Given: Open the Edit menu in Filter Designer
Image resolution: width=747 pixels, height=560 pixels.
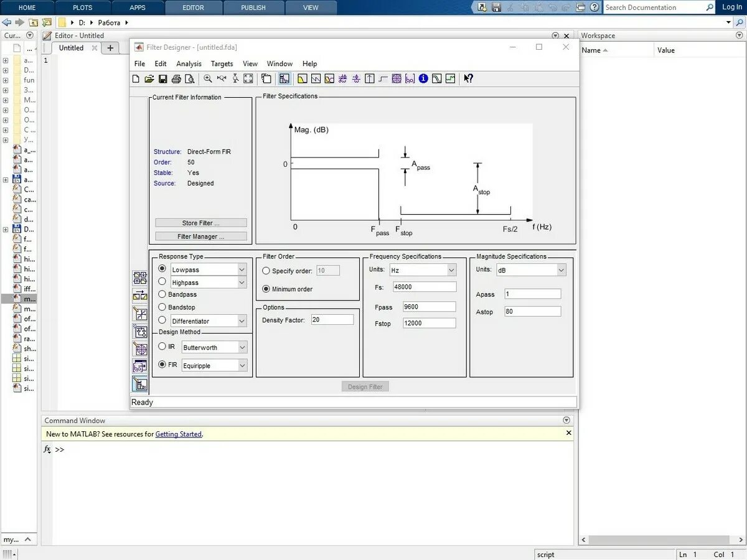Looking at the screenshot, I should click(161, 63).
